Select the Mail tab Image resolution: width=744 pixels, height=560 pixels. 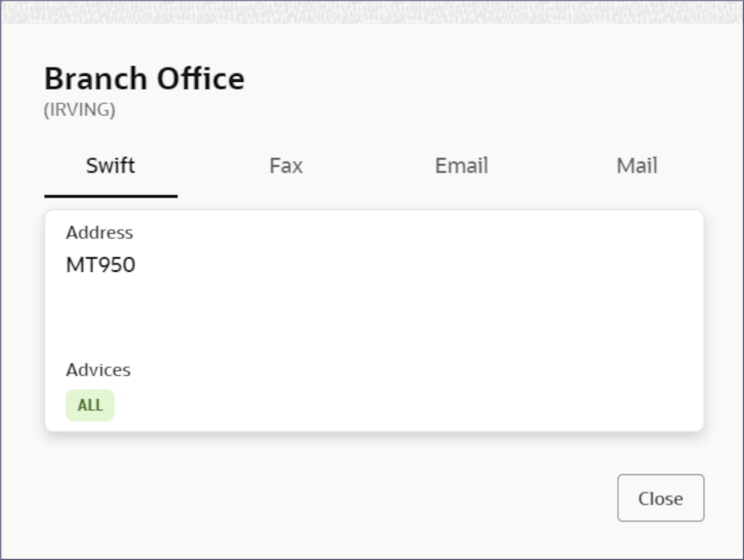pyautogui.click(x=637, y=166)
